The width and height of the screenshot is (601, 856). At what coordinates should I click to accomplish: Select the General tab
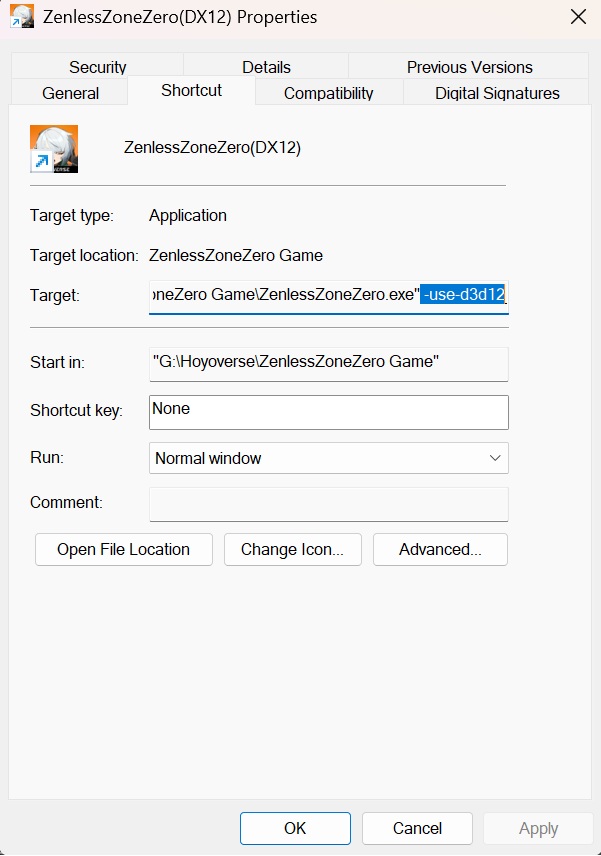71,93
